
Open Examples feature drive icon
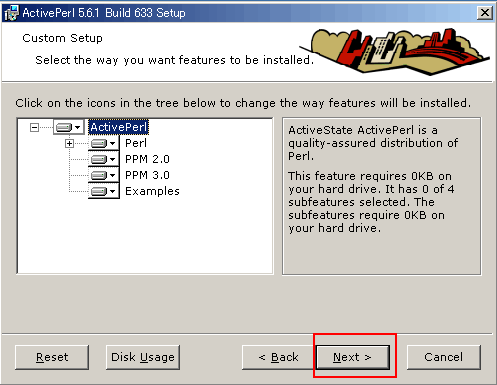point(104,191)
